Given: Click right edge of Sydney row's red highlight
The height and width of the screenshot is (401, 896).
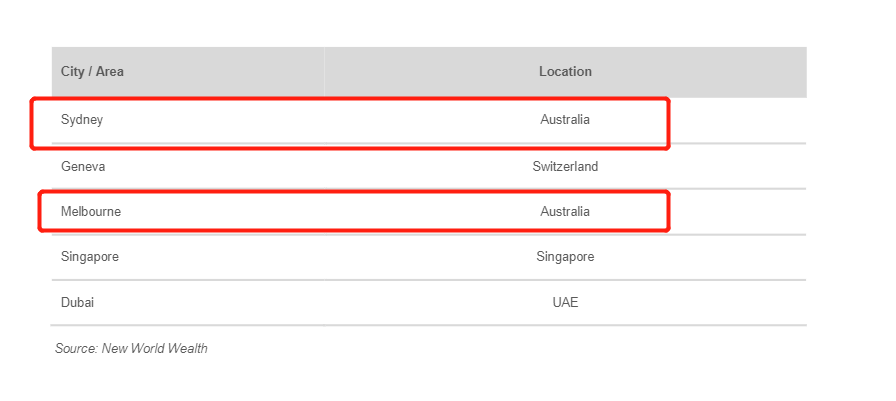Looking at the screenshot, I should (668, 123).
